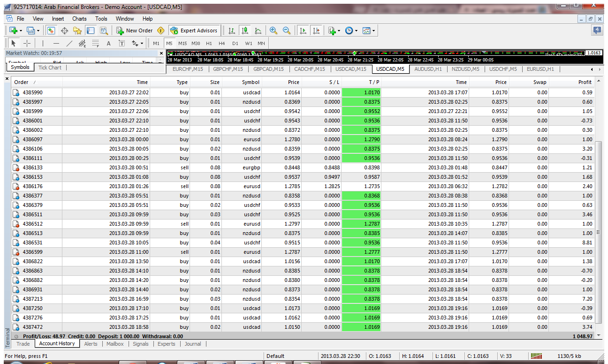Switch to H4 timeframe

tap(222, 43)
